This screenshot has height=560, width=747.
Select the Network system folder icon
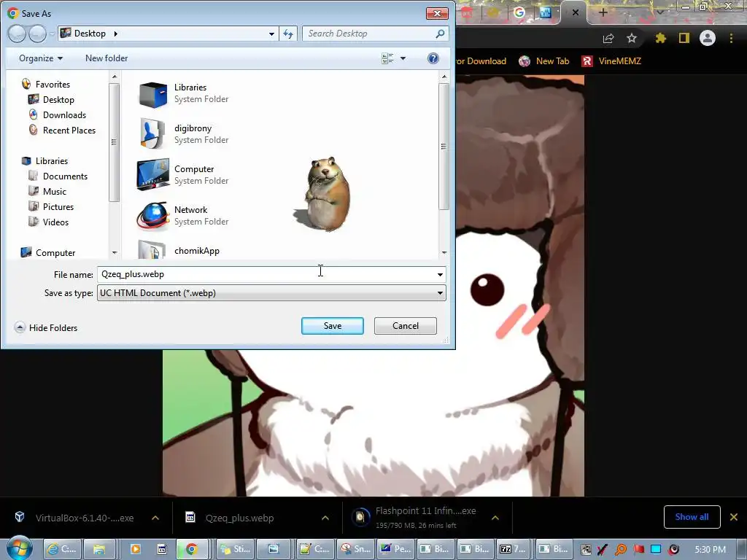click(153, 216)
